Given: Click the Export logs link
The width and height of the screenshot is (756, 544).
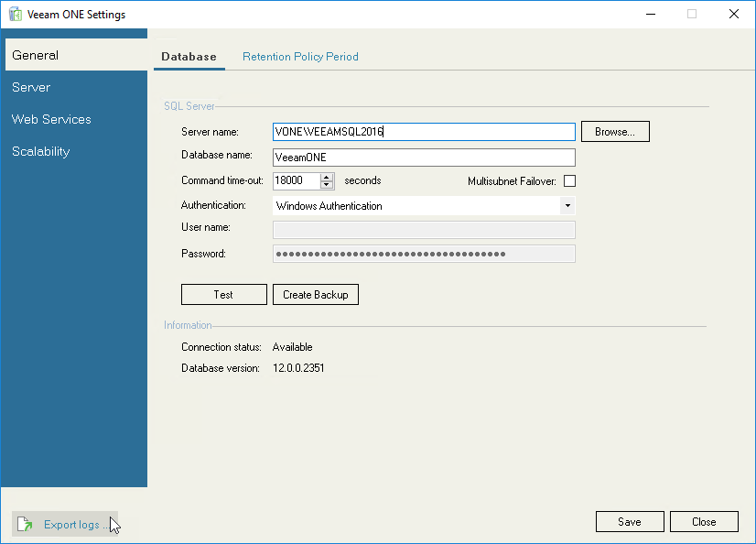Looking at the screenshot, I should [70, 524].
